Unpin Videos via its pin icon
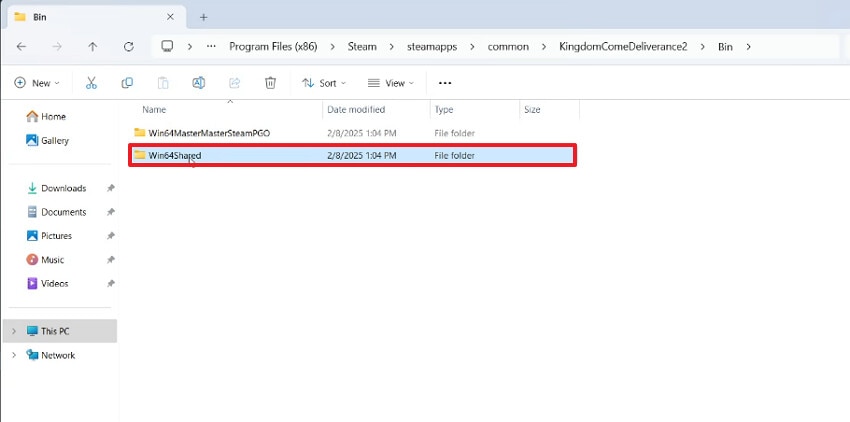This screenshot has width=850, height=422. 111,283
